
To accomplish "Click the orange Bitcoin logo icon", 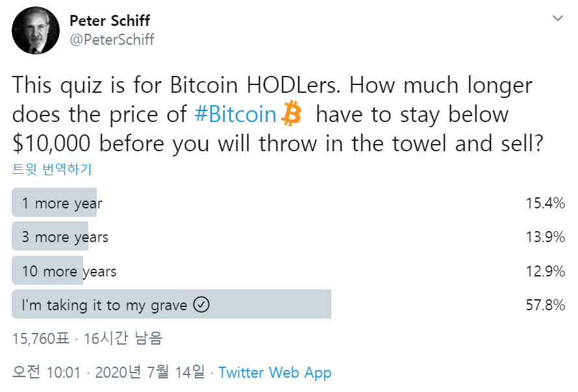I will coord(291,116).
